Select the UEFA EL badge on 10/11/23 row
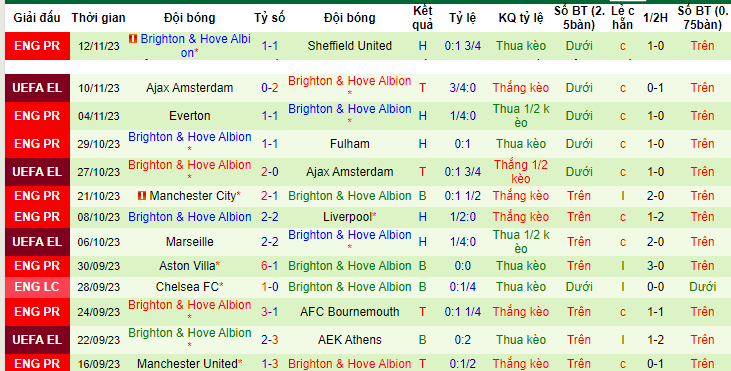This screenshot has width=731, height=371. point(37,88)
